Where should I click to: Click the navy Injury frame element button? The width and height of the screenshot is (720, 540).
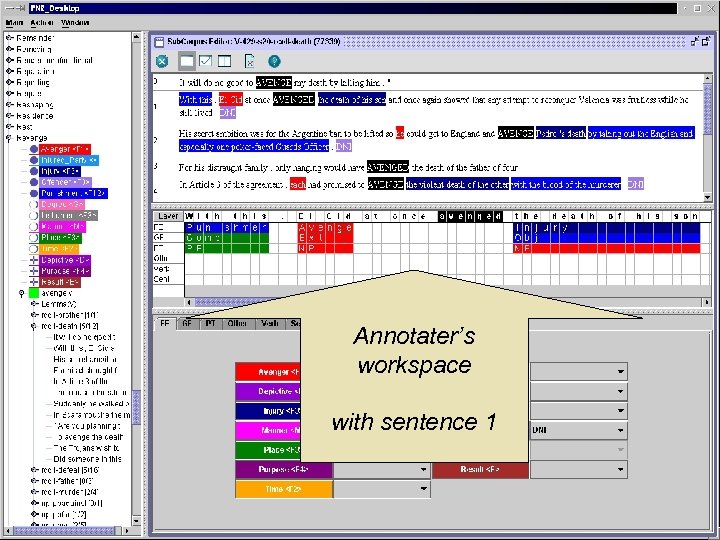[x=268, y=411]
